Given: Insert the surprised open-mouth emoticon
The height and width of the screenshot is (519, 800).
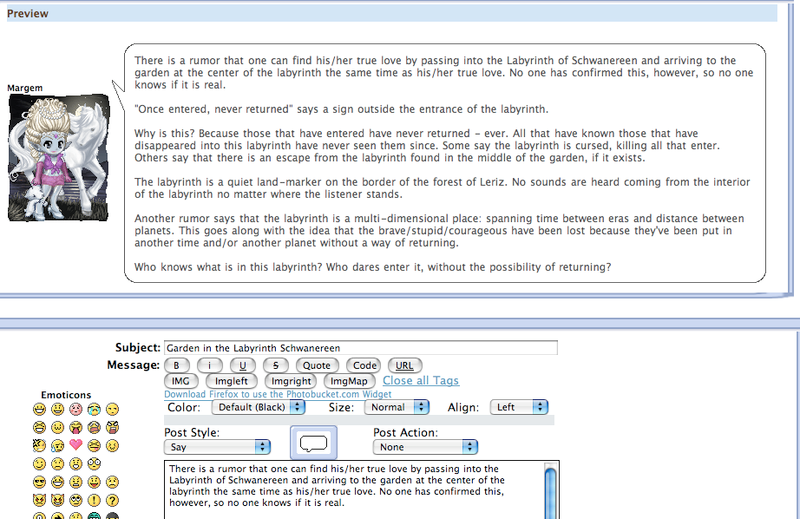Looking at the screenshot, I should click(x=76, y=464).
